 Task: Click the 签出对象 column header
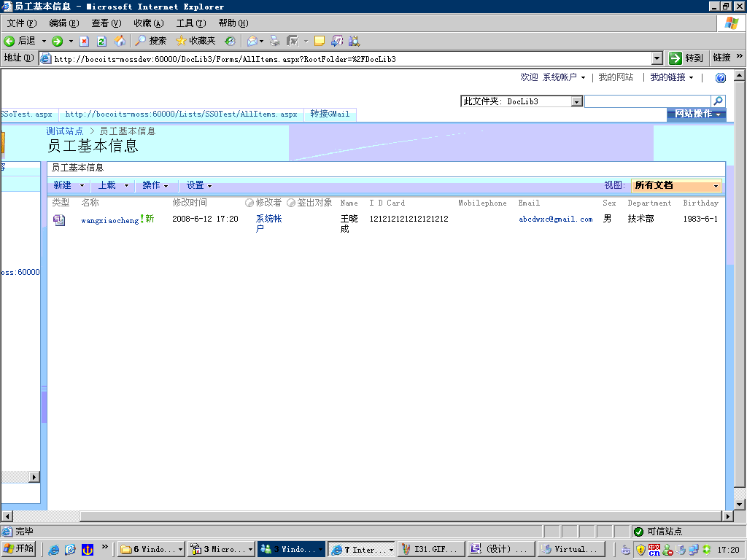[x=314, y=203]
